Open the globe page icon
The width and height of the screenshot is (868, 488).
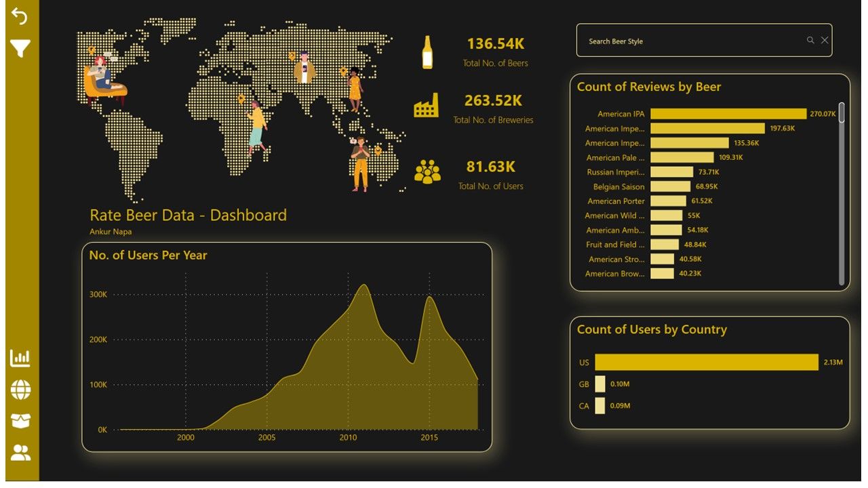pyautogui.click(x=20, y=390)
